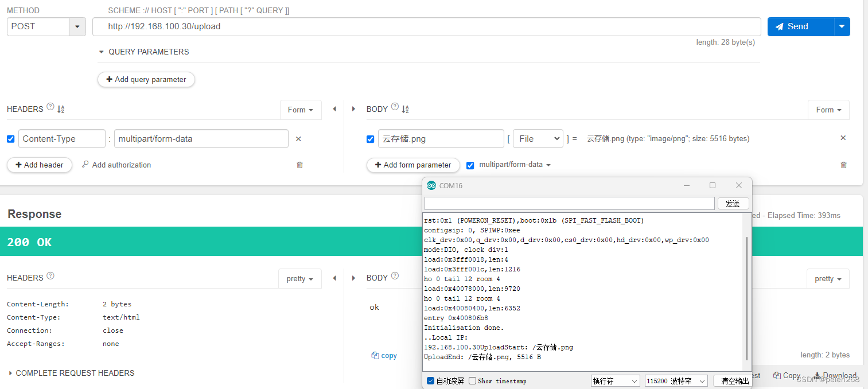Click the Content-Type header name field
Viewport: 868px width, 389px height.
point(62,139)
